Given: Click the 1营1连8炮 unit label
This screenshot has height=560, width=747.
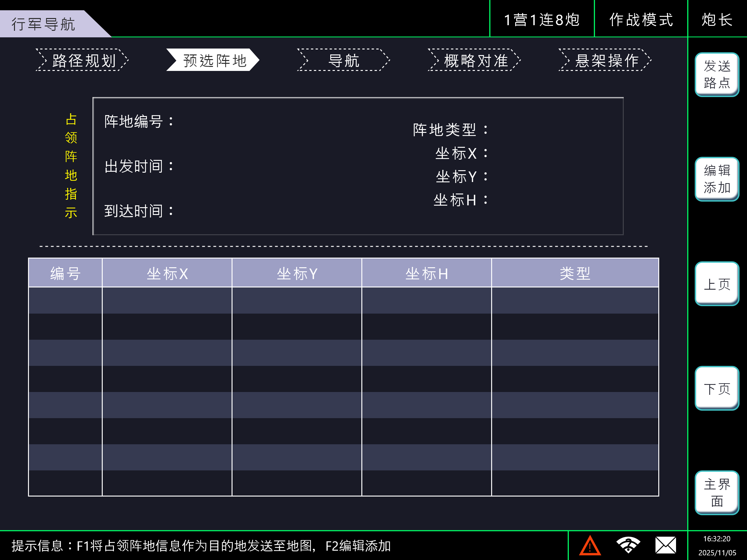Looking at the screenshot, I should pyautogui.click(x=542, y=20).
